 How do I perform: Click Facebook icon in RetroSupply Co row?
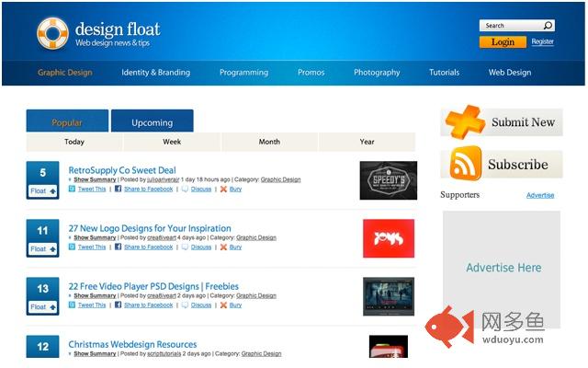118,189
